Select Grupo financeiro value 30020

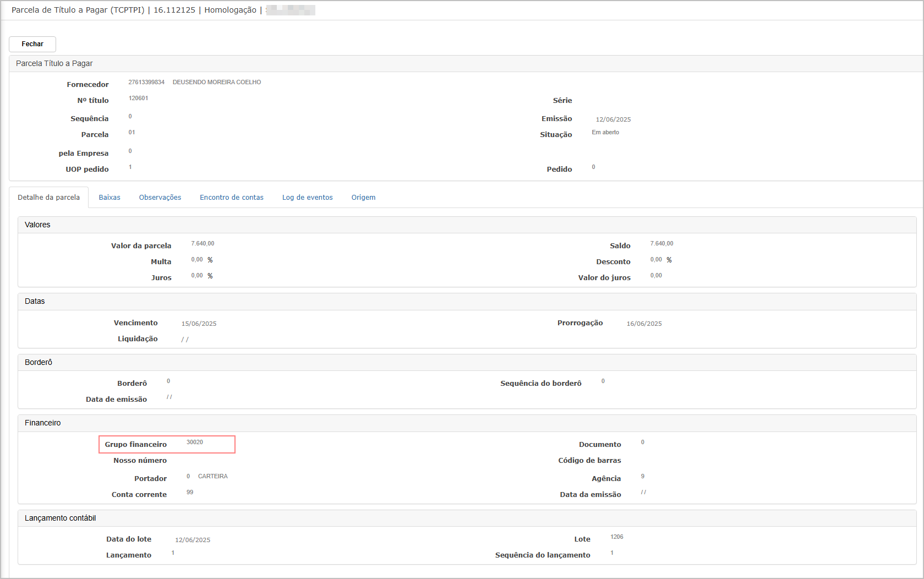click(195, 442)
